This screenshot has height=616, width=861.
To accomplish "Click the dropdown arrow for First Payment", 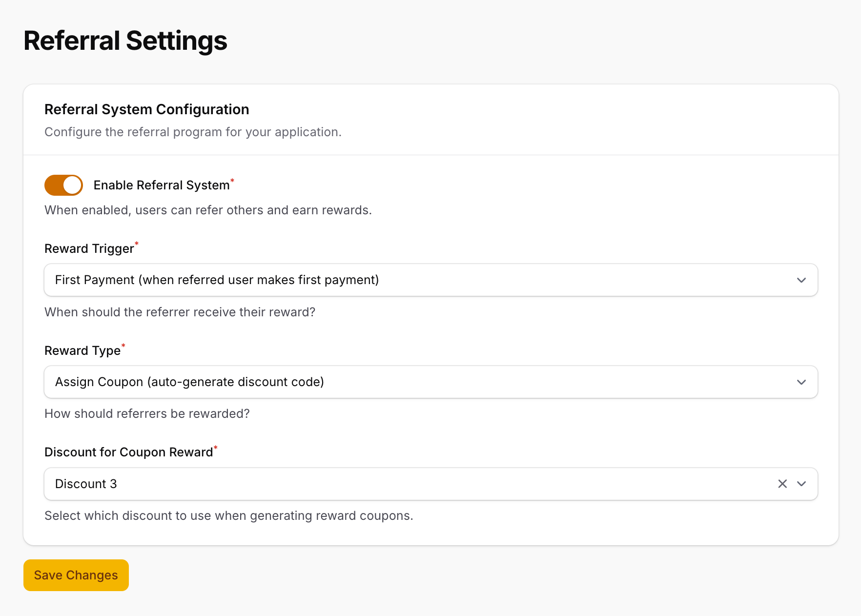I will click(x=801, y=280).
